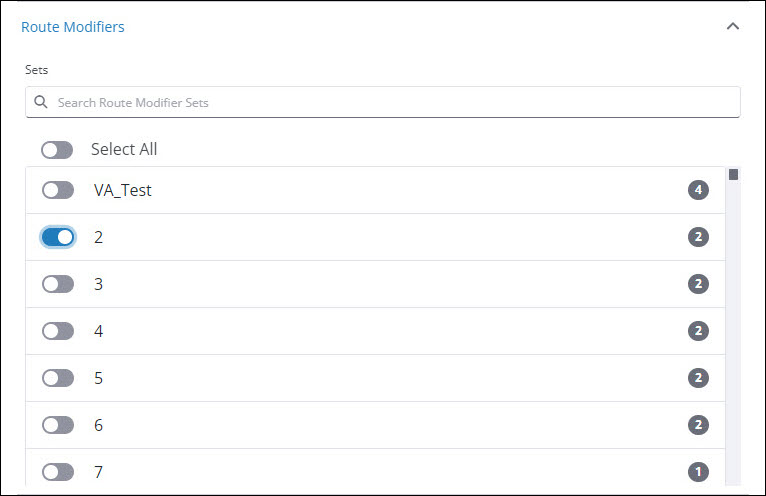Turn on the set 7 toggle

58,472
